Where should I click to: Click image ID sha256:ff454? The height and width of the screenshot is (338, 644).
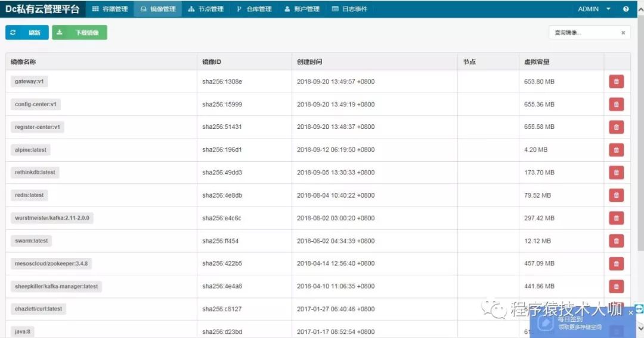pyautogui.click(x=220, y=241)
